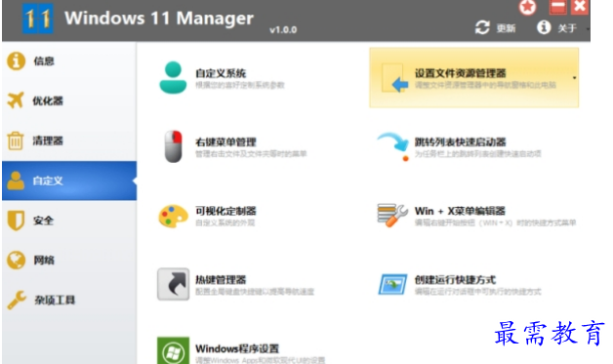
Task: Click the wrench-and-list icon for Win + X菜单编辑器
Action: tap(392, 215)
